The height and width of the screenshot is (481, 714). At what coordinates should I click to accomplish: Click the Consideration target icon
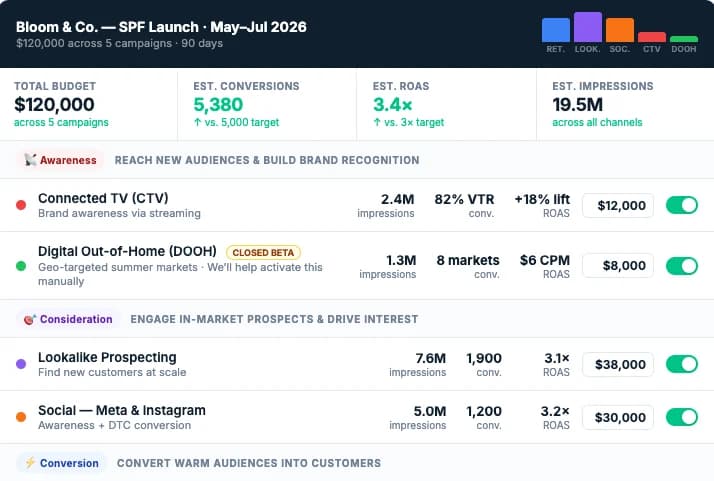pos(30,319)
